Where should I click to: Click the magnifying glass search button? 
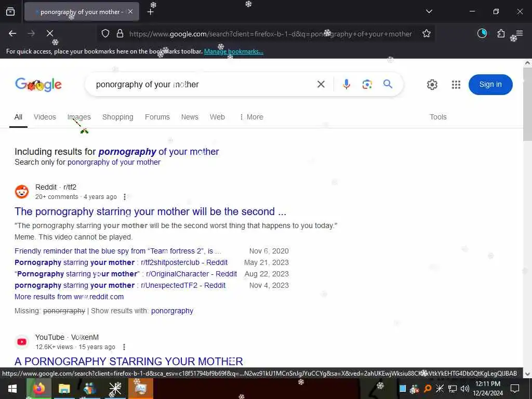(388, 84)
